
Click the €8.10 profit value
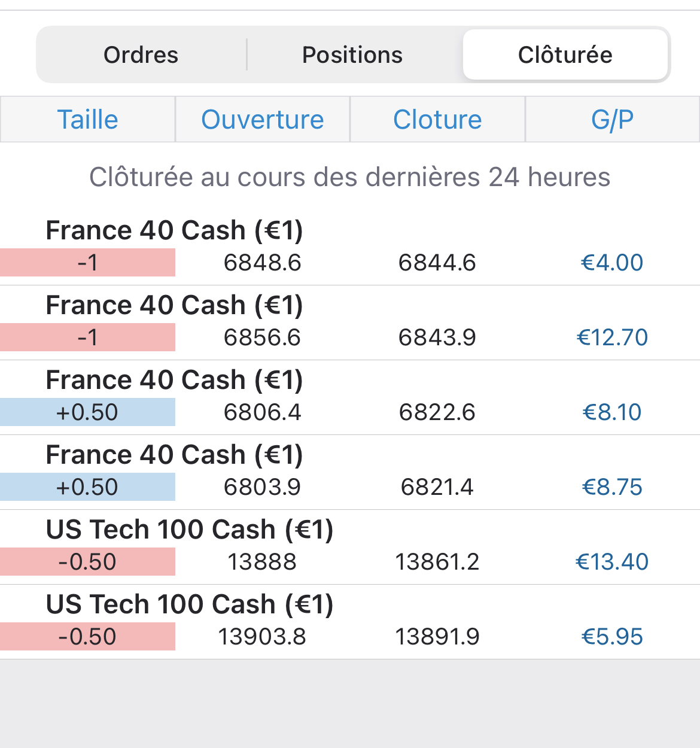[612, 412]
